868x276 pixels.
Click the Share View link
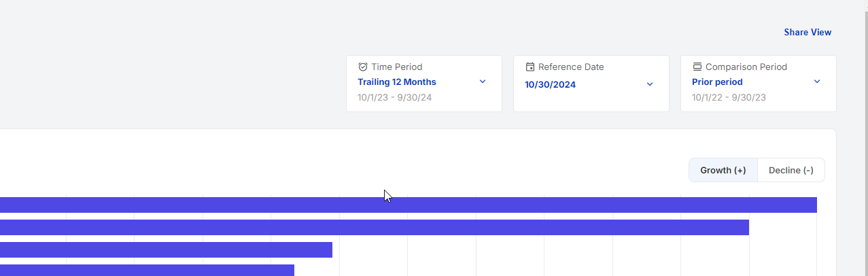807,32
